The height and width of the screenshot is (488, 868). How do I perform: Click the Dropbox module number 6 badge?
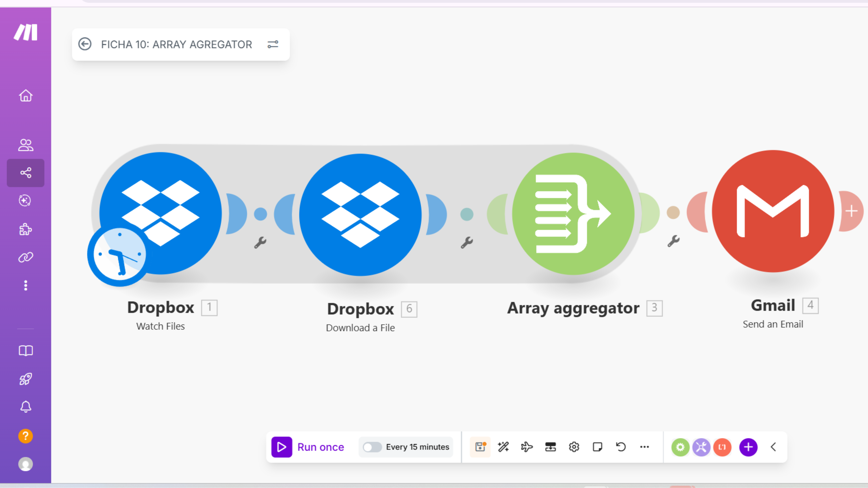(x=409, y=309)
